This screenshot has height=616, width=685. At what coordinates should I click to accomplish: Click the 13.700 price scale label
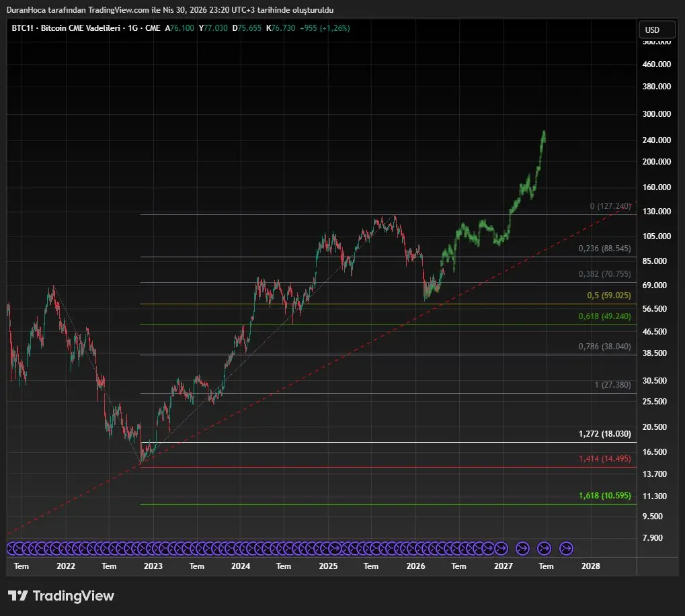coord(655,474)
